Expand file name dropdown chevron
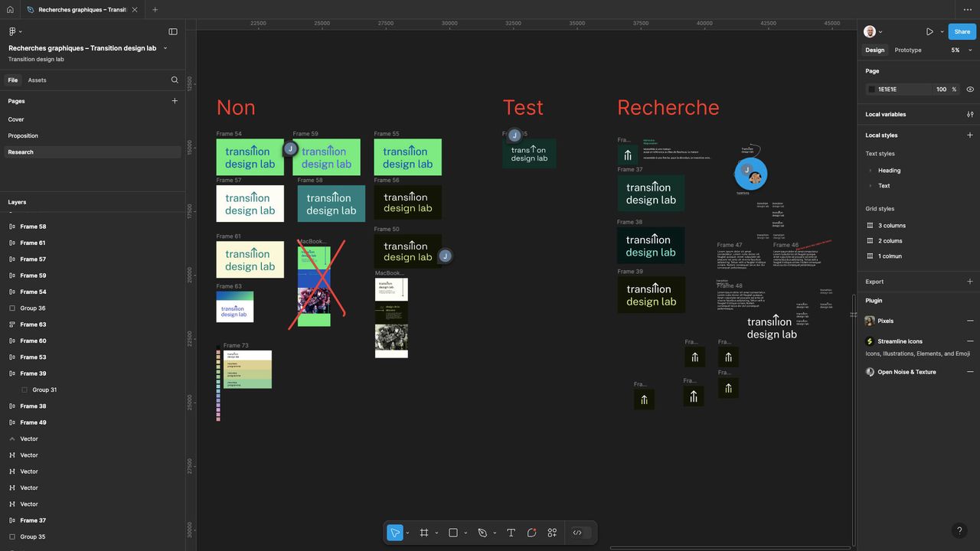 click(x=165, y=48)
